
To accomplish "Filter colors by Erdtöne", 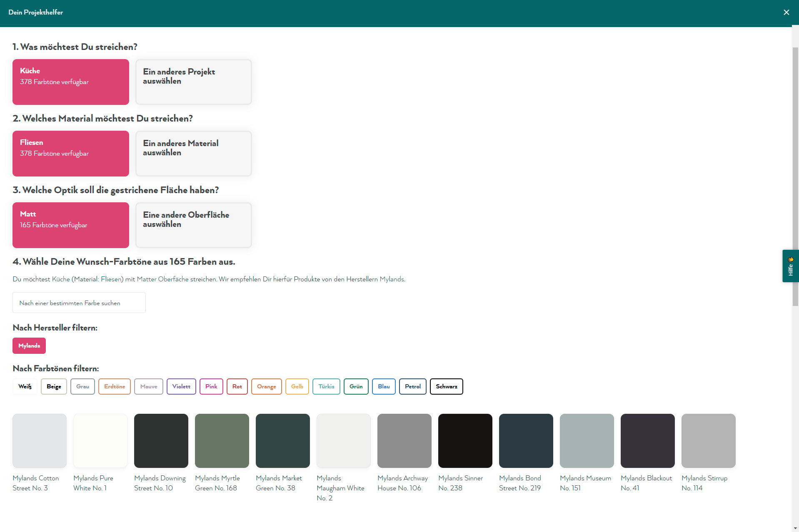I will [x=115, y=386].
